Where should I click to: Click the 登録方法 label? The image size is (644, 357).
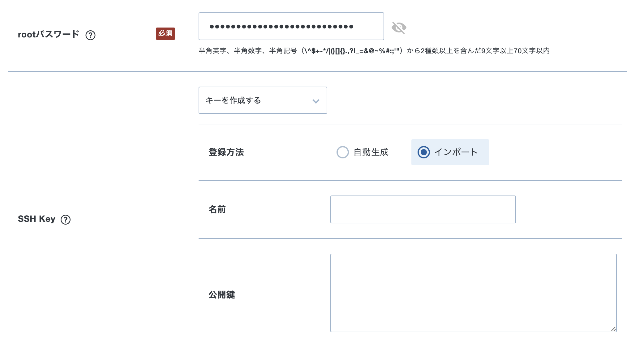[226, 152]
